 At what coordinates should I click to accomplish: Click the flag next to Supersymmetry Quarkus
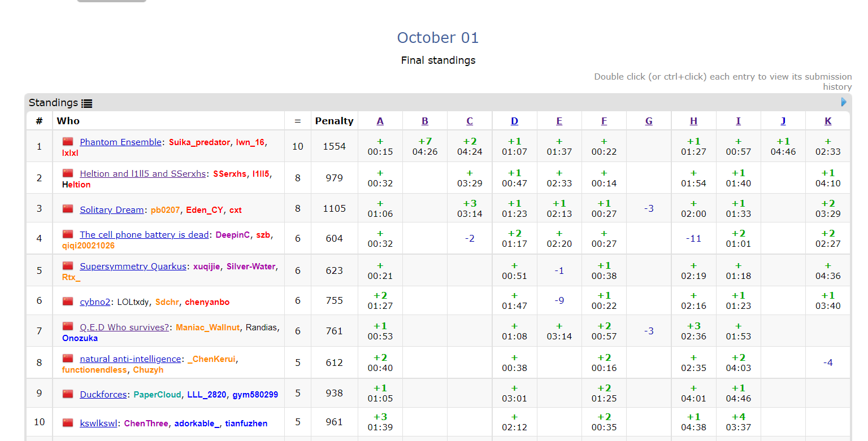tap(68, 266)
